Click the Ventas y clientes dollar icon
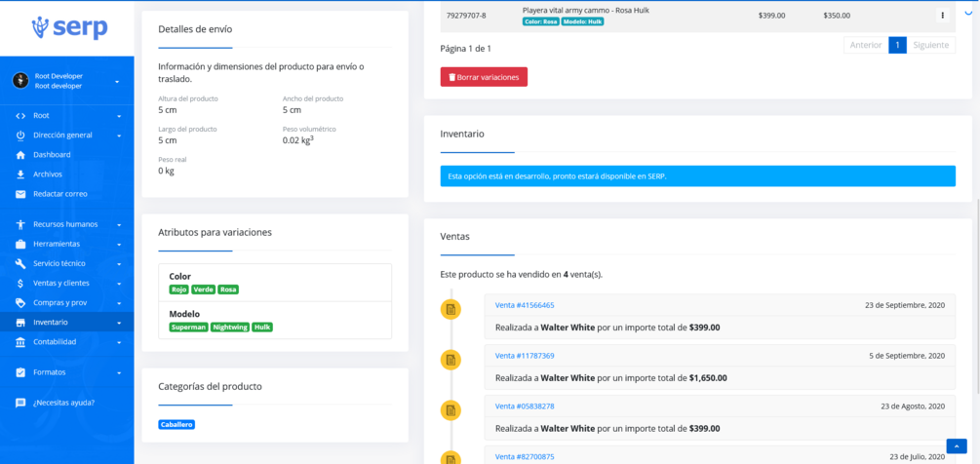The width and height of the screenshot is (980, 464). pos(20,283)
